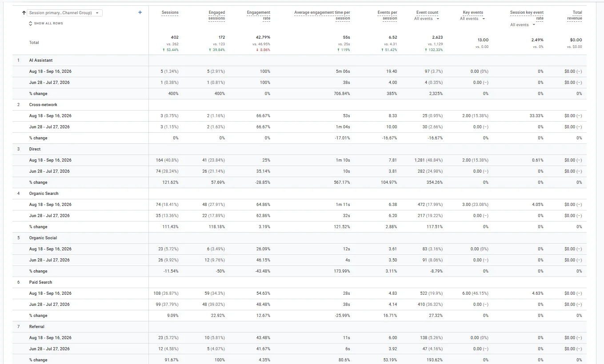Click Organic Search key events 3.00 (23.08%)
Image resolution: width=604 pixels, height=364 pixels.
point(475,205)
